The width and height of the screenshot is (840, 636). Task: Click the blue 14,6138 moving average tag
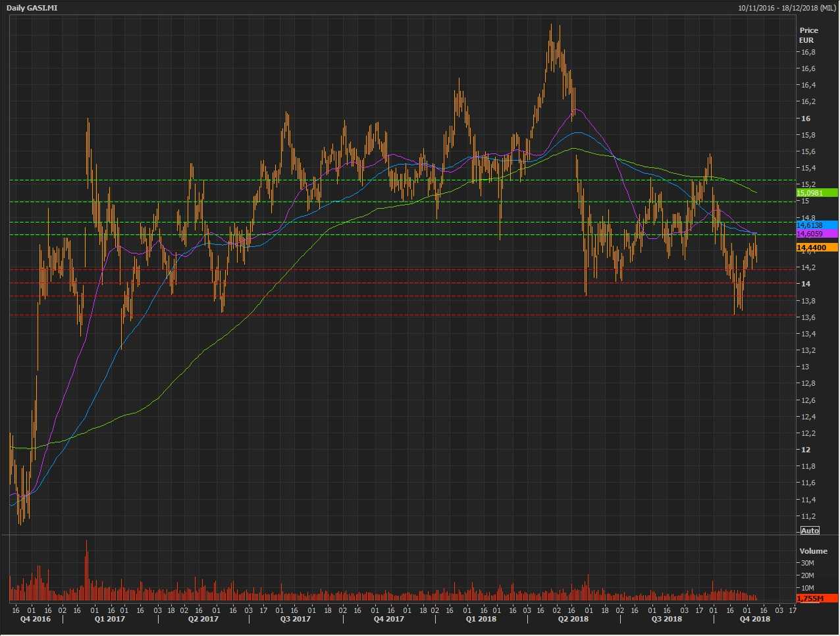pos(816,225)
